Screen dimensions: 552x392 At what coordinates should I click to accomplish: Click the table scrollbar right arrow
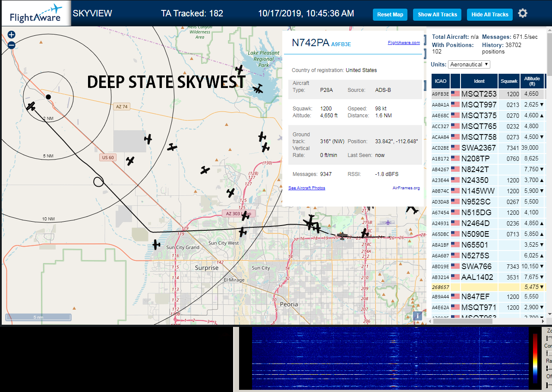(x=543, y=320)
